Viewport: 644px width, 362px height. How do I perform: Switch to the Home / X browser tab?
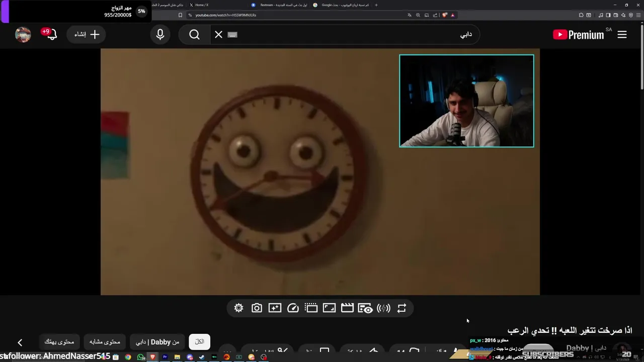tap(201, 5)
